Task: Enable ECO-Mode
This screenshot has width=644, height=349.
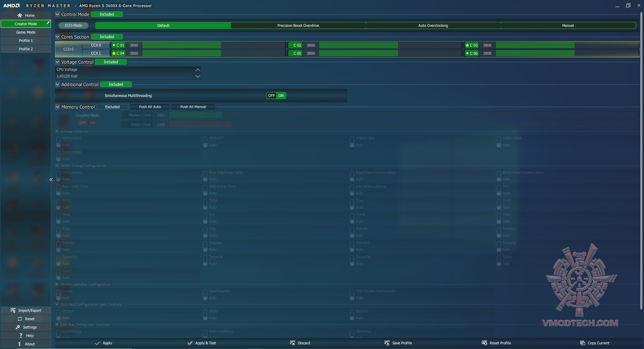Action: point(73,25)
